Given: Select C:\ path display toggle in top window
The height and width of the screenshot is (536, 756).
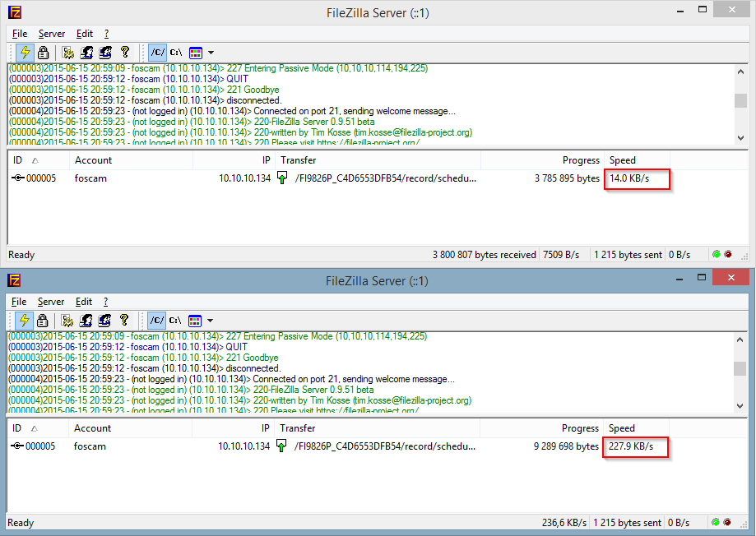Looking at the screenshot, I should point(176,52).
